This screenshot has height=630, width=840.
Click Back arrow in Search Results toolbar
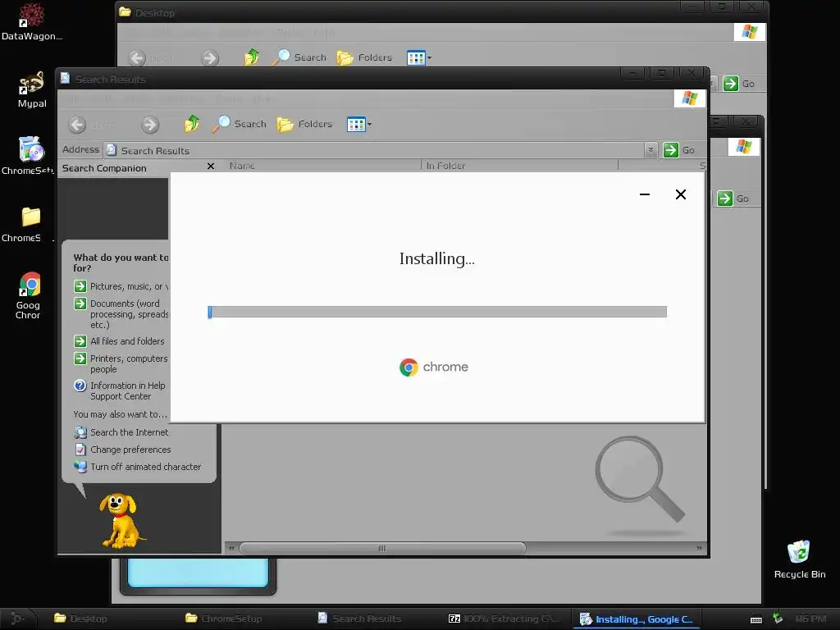pyautogui.click(x=78, y=125)
